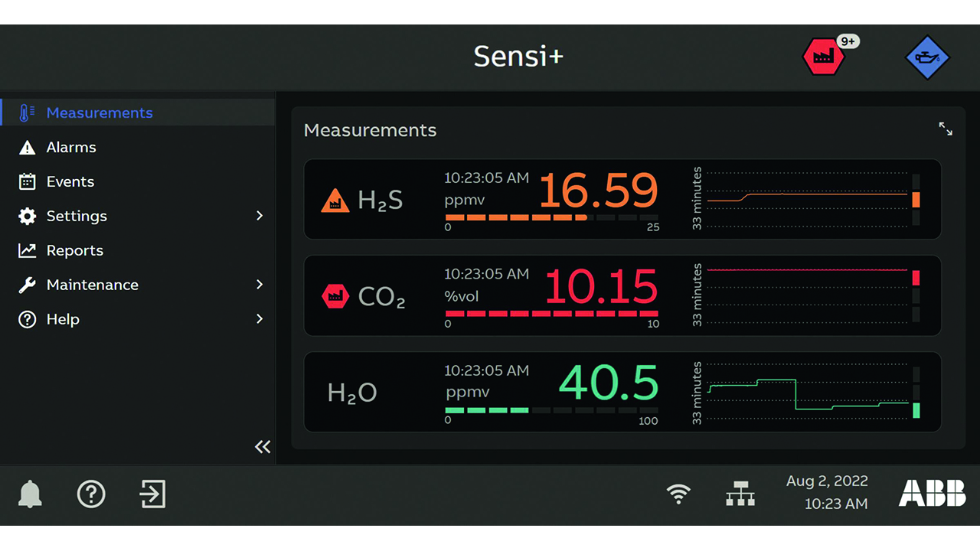
Task: Click the H2S trend chart
Action: click(807, 199)
